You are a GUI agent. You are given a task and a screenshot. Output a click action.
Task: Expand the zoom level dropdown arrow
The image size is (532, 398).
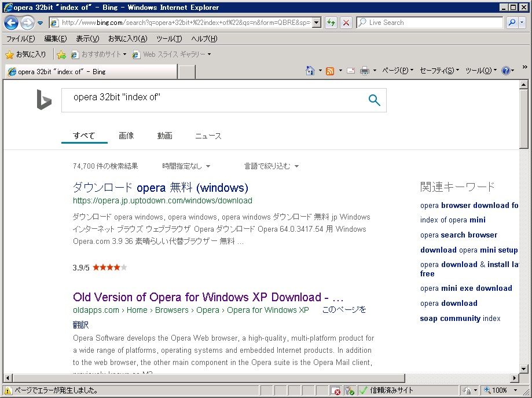pos(516,390)
